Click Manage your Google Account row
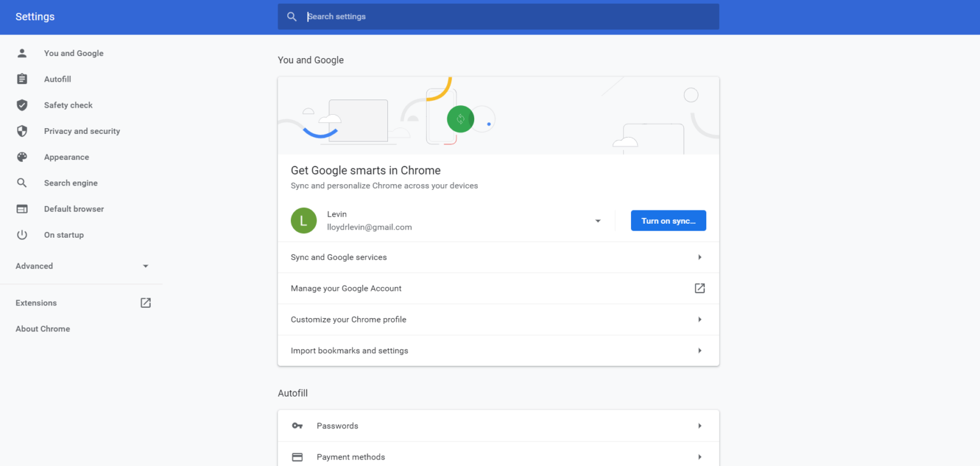This screenshot has width=980, height=466. click(498, 288)
